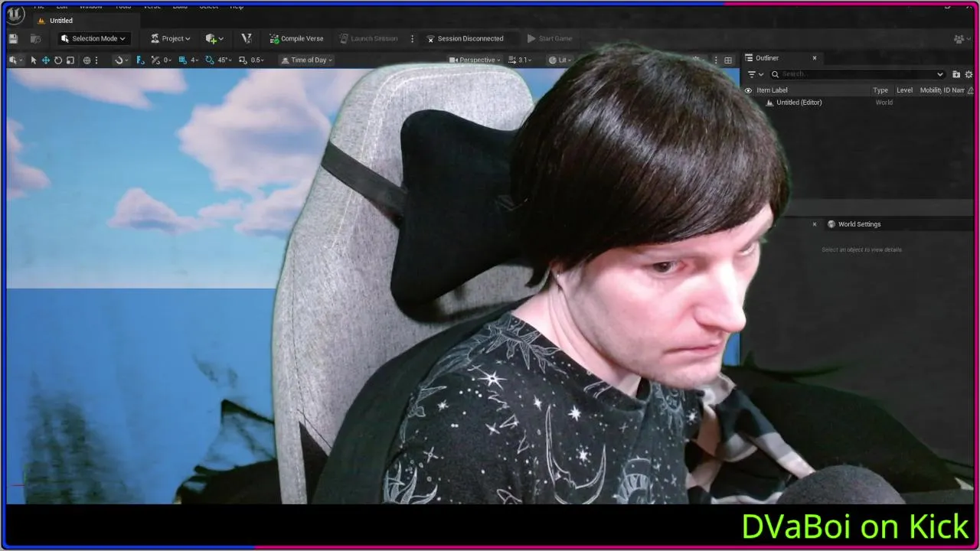980x551 pixels.
Task: Click the Verse explorer icon
Action: [246, 38]
